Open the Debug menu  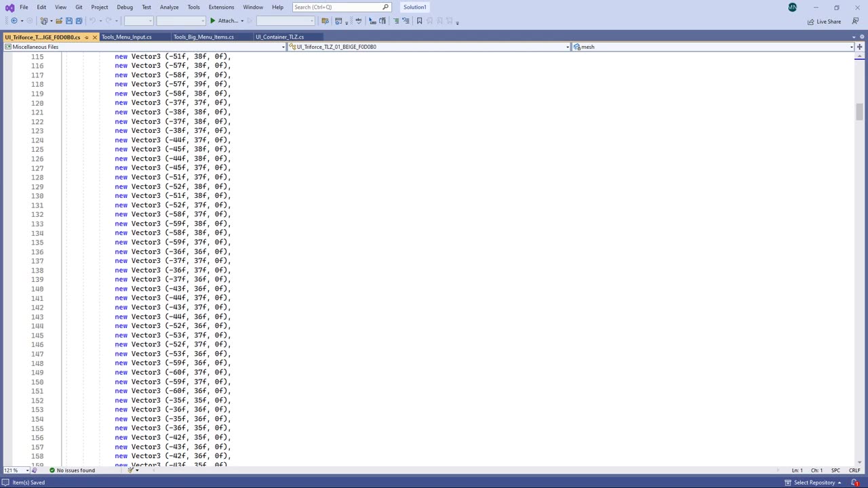[x=125, y=7]
